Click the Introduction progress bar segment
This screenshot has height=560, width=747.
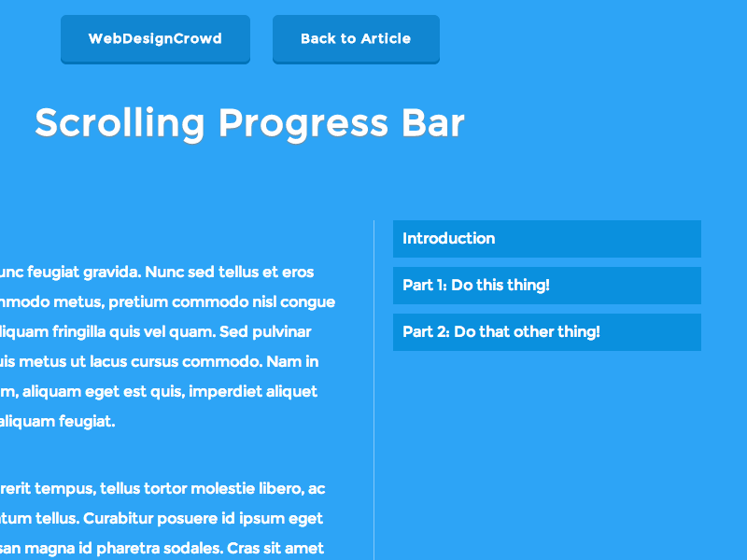[x=546, y=239]
